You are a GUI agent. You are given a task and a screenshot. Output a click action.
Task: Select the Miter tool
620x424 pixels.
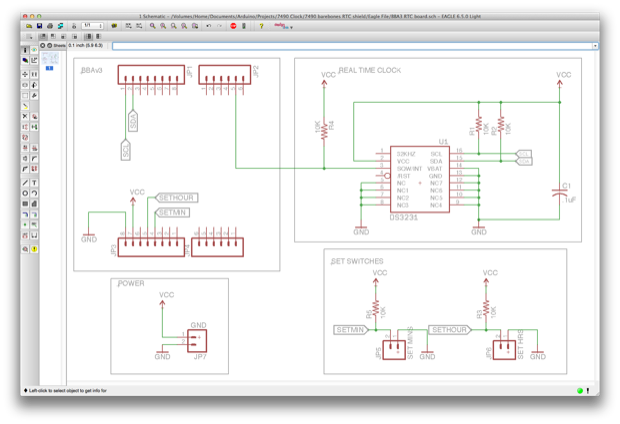pyautogui.click(x=34, y=159)
